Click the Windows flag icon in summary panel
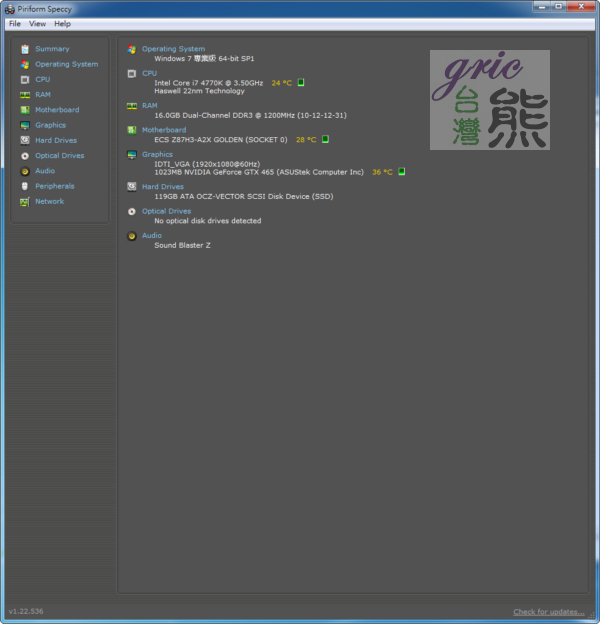Viewport: 600px width, 624px height. (x=132, y=49)
